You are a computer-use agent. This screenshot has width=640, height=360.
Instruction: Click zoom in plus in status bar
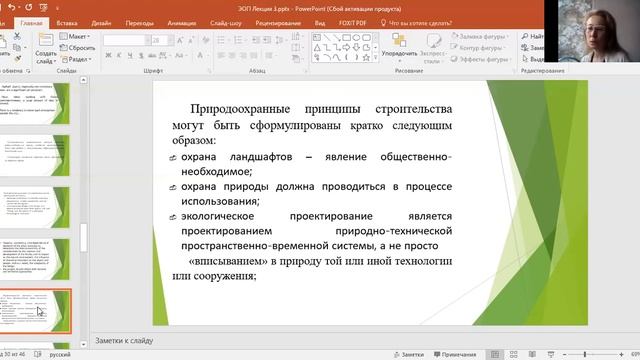(x=621, y=354)
